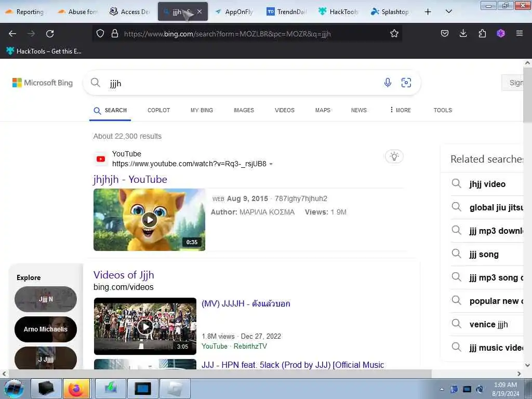
Task: Search related 'jjj music video'
Action: pos(487,348)
